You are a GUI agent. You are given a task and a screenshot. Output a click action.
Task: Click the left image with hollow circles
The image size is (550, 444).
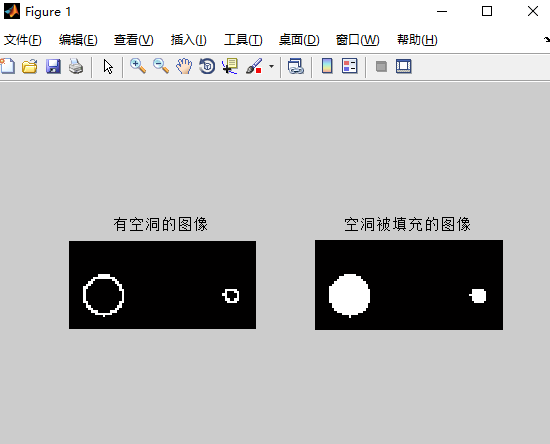162,285
